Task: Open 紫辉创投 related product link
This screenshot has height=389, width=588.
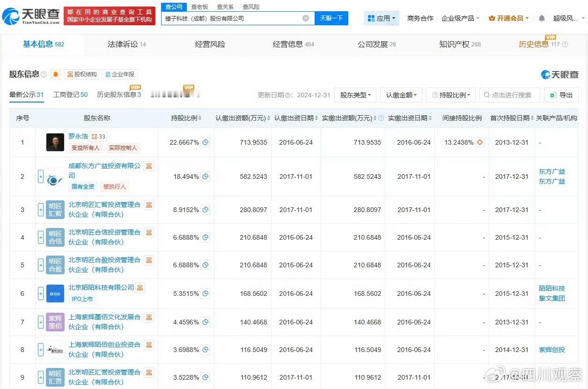Action: click(x=552, y=350)
